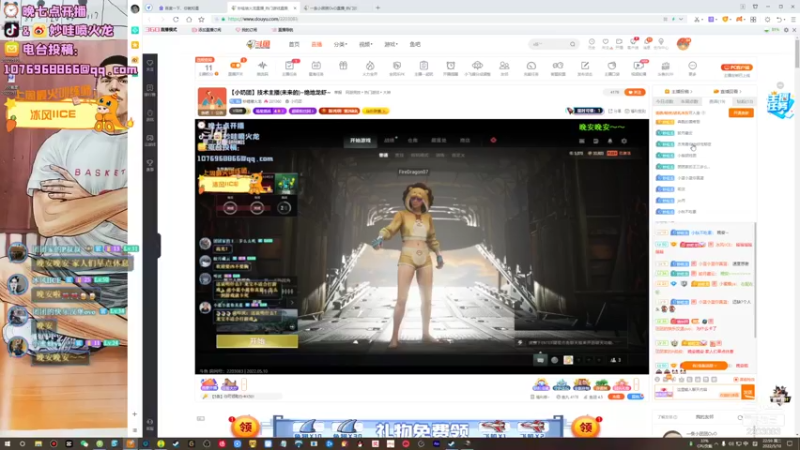The height and width of the screenshot is (450, 800).
Task: Open the location pin icon in the header
Action: (x=661, y=42)
